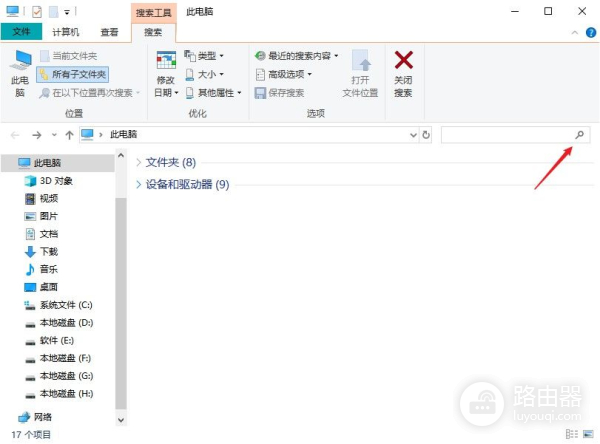Viewport: 600px width, 444px height.
Task: Click the red 关闭搜索 X button
Action: tap(404, 60)
